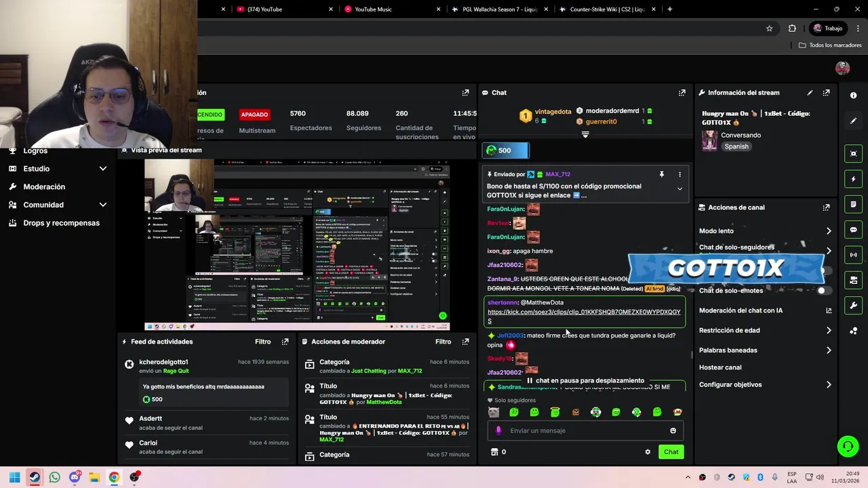Open the chat shop icon
The height and width of the screenshot is (488, 868).
tap(494, 452)
